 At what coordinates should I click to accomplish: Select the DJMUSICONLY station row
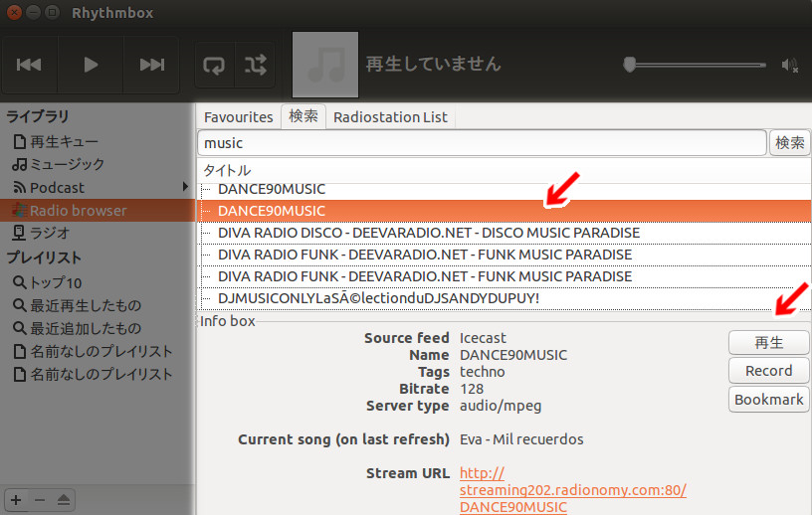point(505,298)
